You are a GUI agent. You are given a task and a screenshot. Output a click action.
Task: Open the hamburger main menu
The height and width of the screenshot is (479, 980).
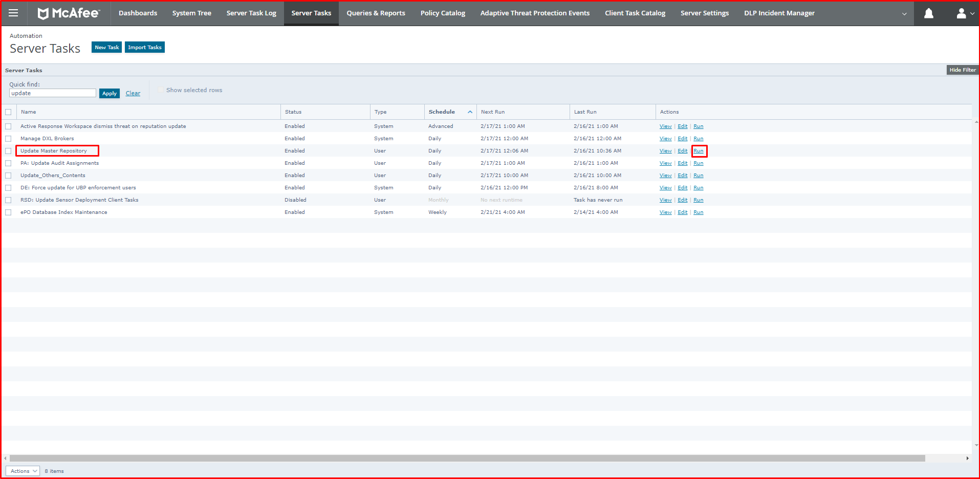coord(13,13)
